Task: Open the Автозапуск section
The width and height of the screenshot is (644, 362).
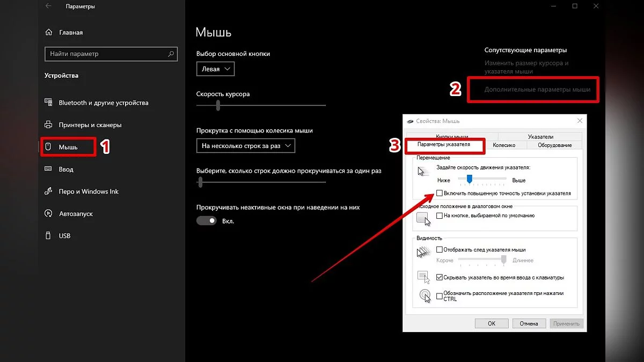Action: [x=76, y=214]
